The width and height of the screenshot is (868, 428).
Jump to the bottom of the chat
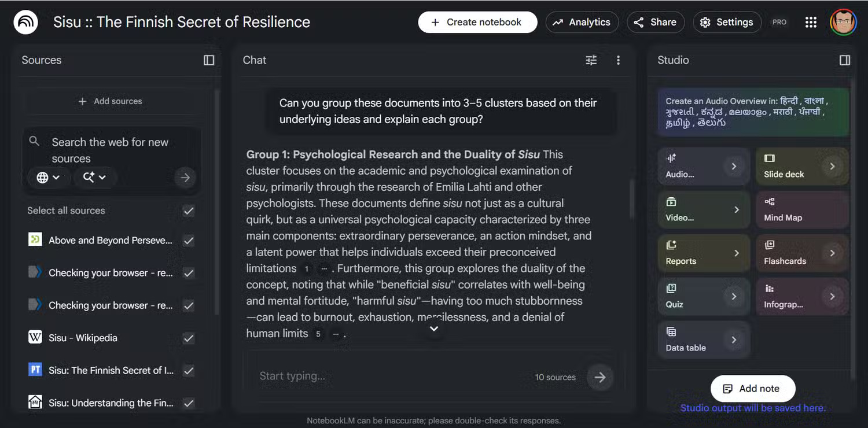pos(434,329)
